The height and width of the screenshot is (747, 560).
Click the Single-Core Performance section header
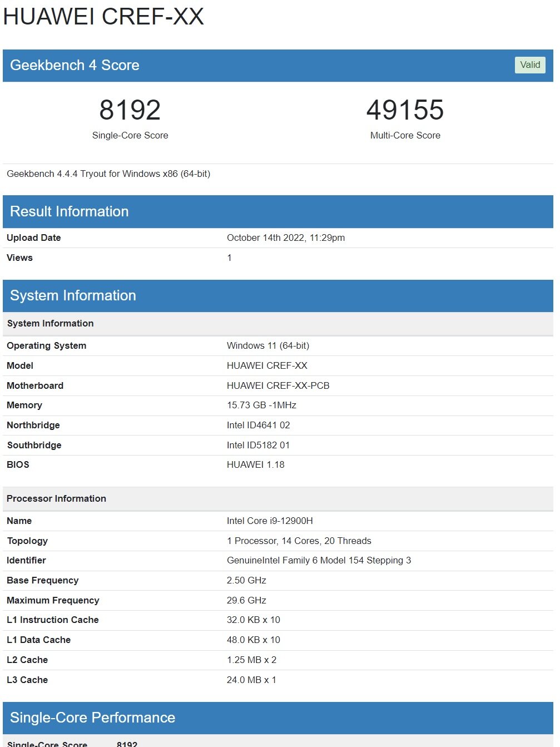point(278,718)
